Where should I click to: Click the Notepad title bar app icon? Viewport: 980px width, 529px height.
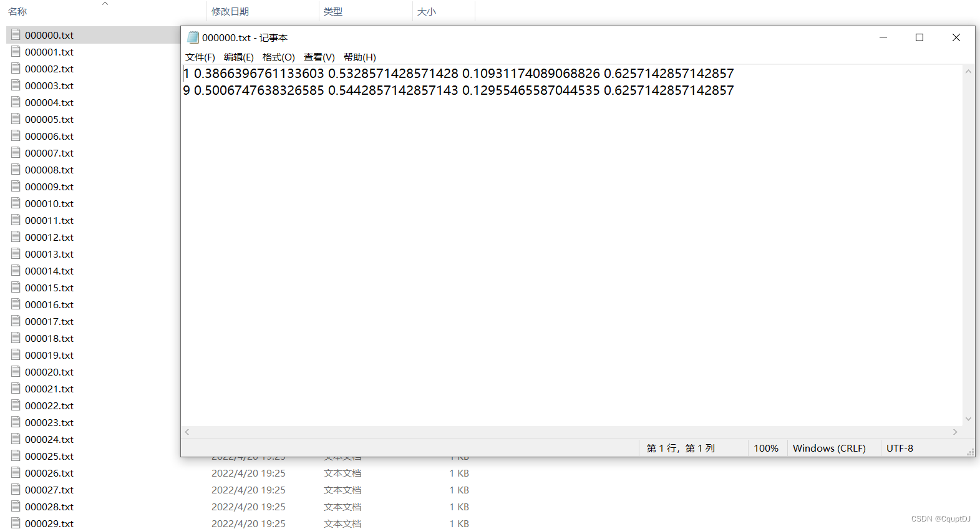coord(193,37)
